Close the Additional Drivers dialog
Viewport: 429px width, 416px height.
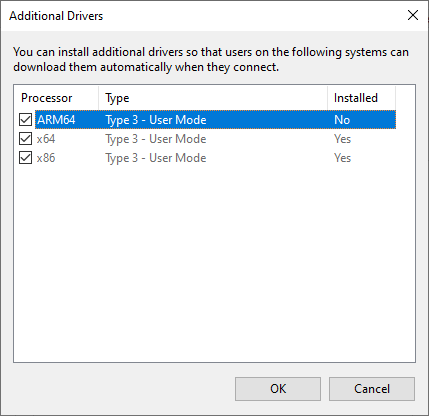click(x=413, y=15)
